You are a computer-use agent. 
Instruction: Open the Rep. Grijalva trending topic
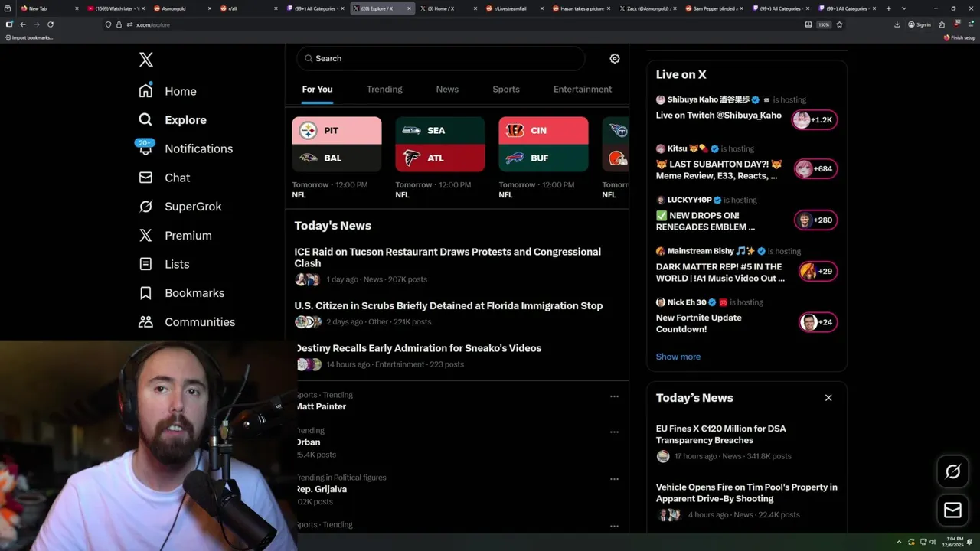point(322,489)
